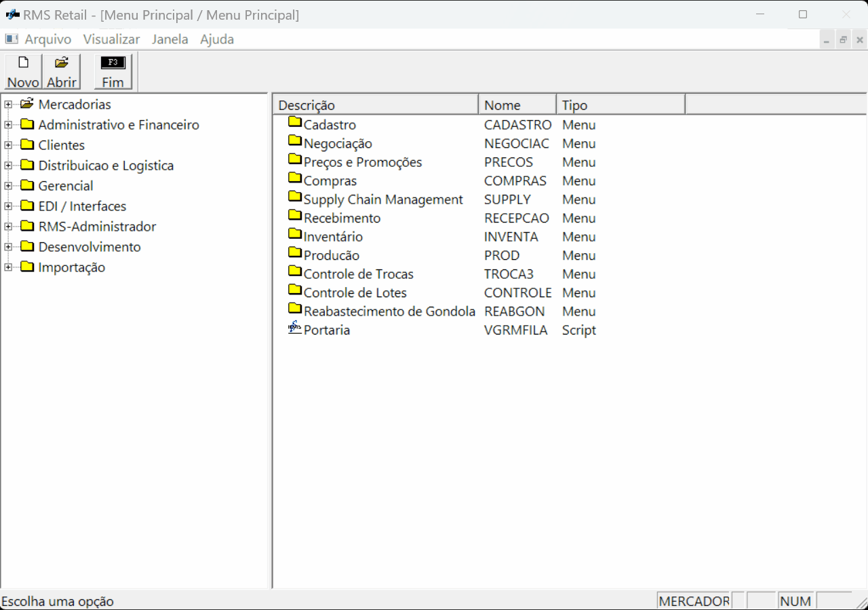Expand the Importação tree node

8,267
